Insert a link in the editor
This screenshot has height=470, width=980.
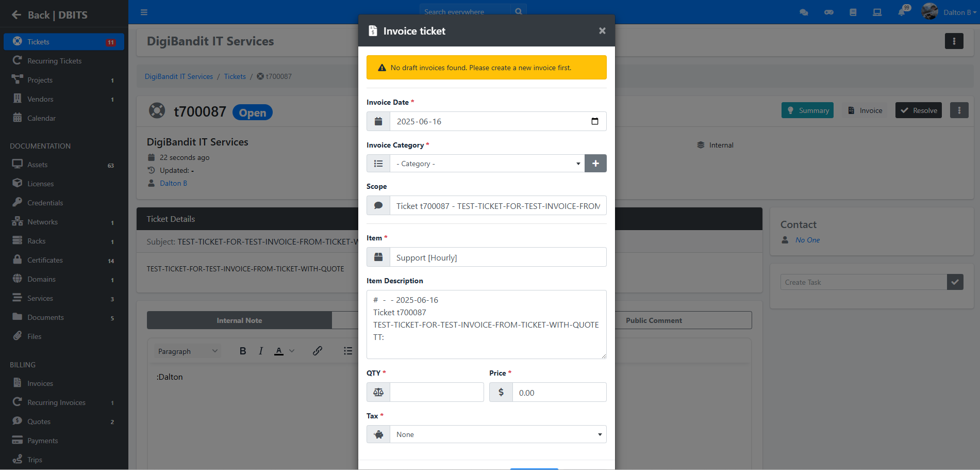click(318, 351)
